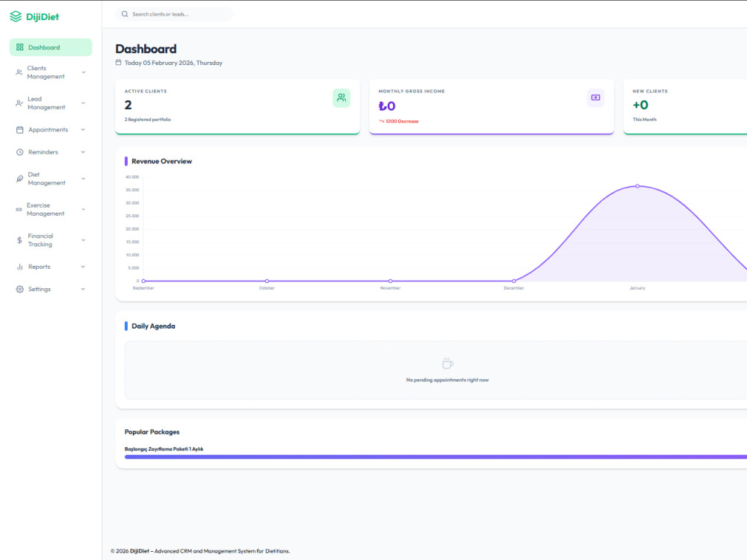Click the Başlangıç Zayıflama Paketi 1 Aylık label

tap(164, 449)
